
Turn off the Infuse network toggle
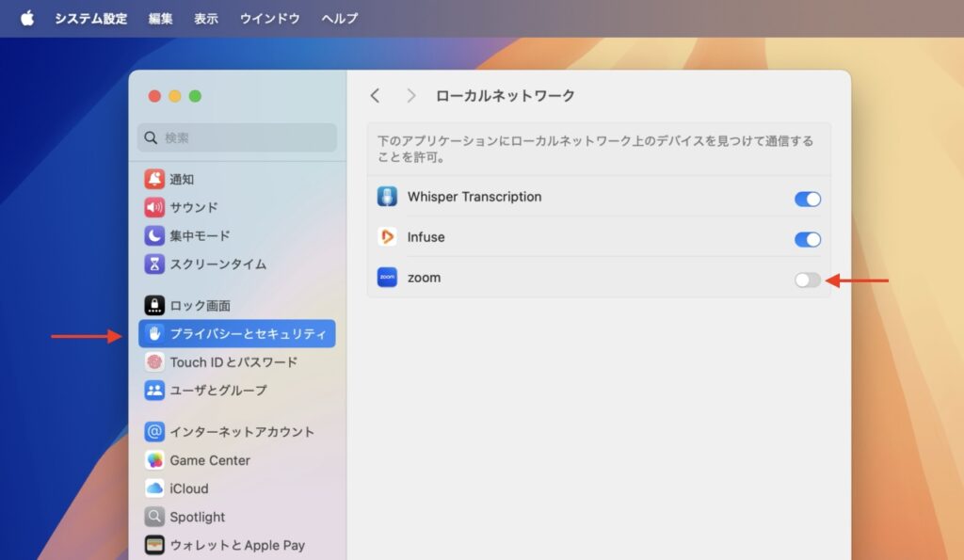(x=807, y=239)
